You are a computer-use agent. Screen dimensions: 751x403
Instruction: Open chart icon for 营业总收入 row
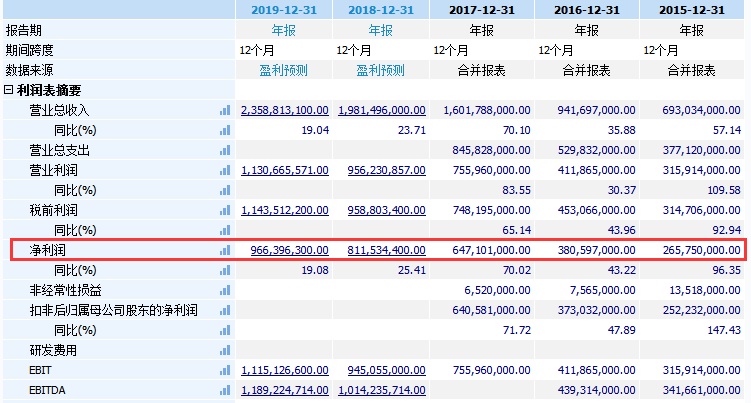point(225,110)
